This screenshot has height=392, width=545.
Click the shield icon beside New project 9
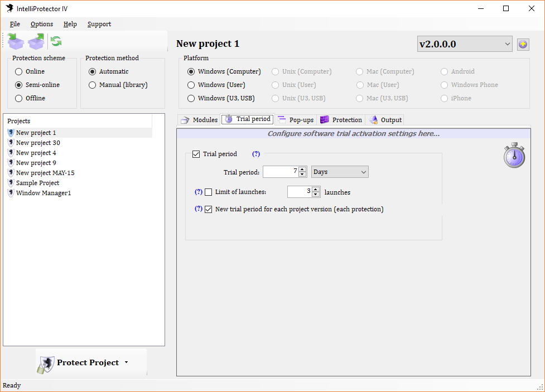[11, 163]
